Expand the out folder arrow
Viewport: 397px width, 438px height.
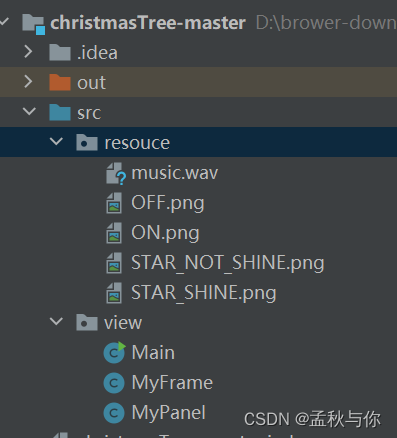28,82
